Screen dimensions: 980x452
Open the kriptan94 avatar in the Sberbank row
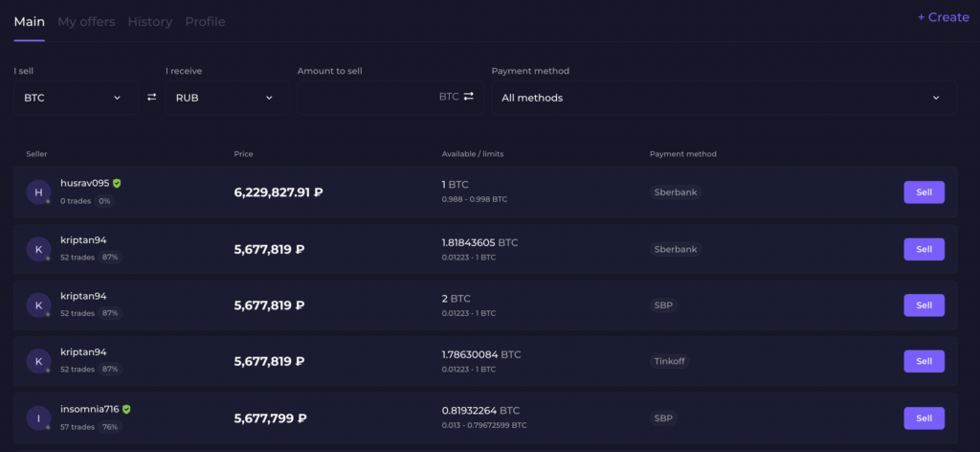click(x=38, y=249)
